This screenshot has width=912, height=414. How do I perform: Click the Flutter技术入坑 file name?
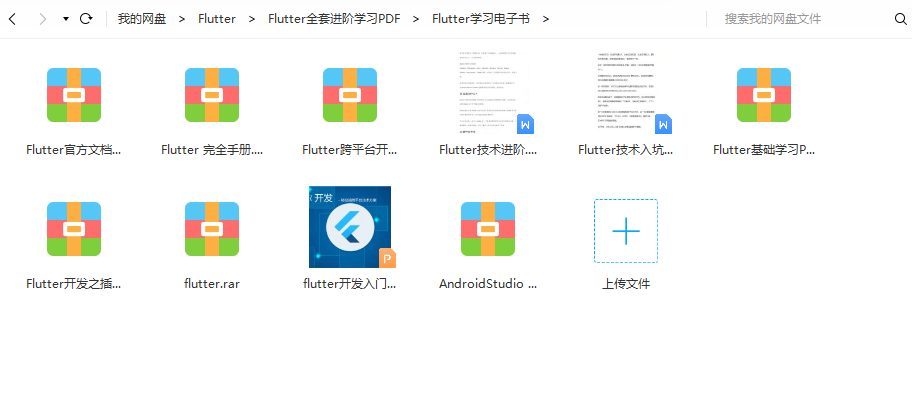626,150
